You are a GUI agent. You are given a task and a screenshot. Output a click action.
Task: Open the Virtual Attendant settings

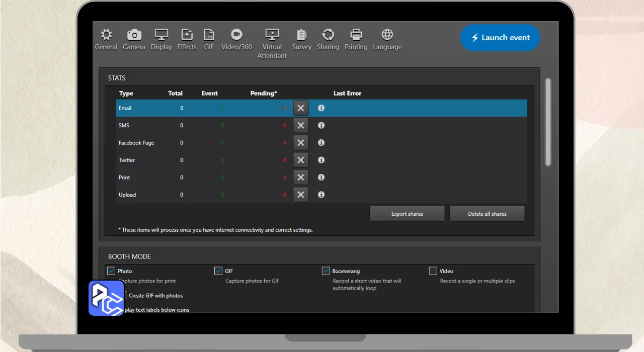pyautogui.click(x=272, y=35)
